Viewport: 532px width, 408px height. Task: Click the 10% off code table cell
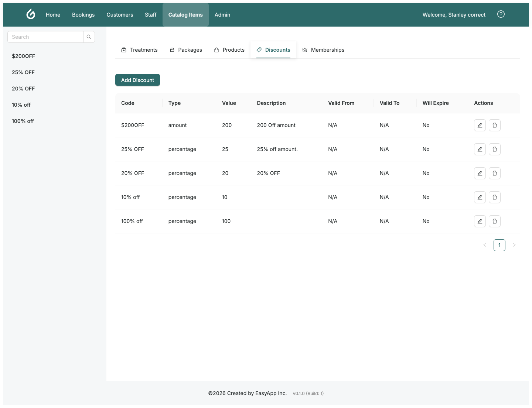coord(139,197)
